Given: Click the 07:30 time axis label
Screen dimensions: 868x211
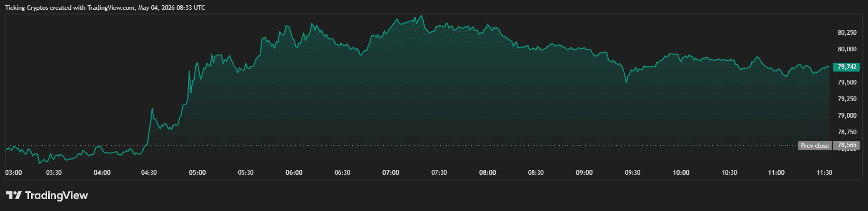Looking at the screenshot, I should [x=439, y=173].
